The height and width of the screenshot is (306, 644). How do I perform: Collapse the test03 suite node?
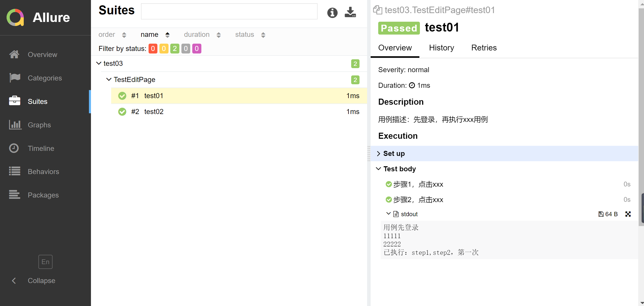point(99,63)
